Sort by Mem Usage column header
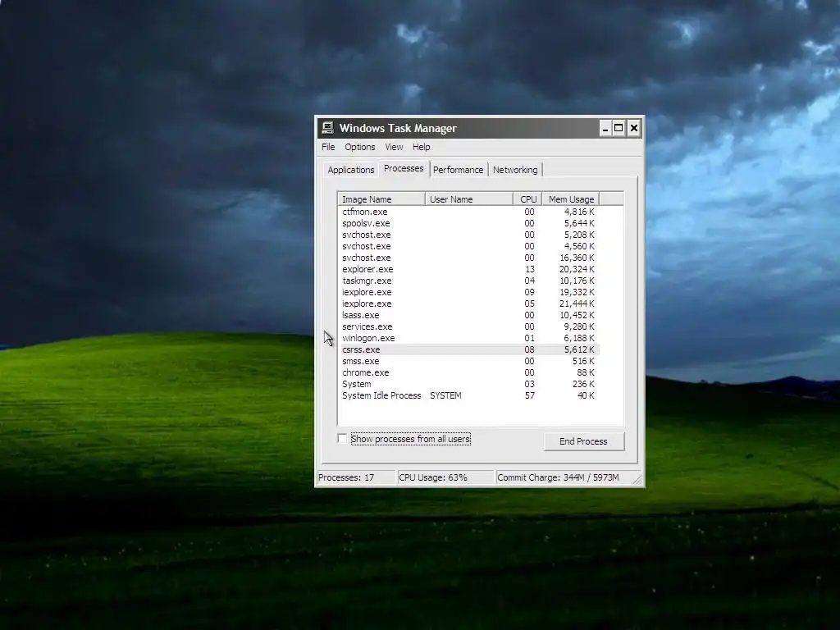This screenshot has height=630, width=840. coord(571,199)
